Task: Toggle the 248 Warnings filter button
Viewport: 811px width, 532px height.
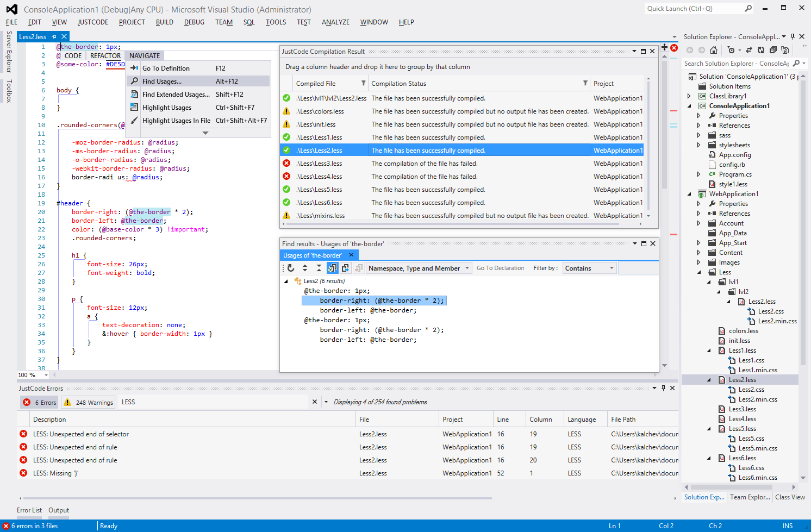Action: [88, 402]
